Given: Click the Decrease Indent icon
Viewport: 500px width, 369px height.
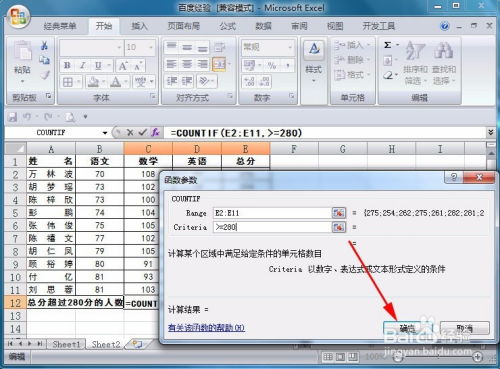Looking at the screenshot, I should [171, 81].
